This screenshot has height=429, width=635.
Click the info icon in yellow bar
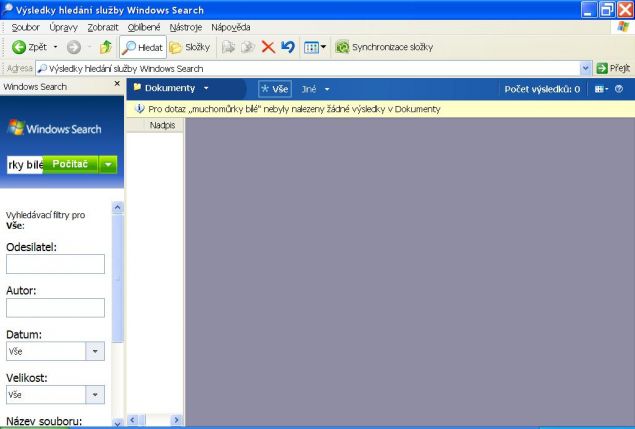click(139, 109)
